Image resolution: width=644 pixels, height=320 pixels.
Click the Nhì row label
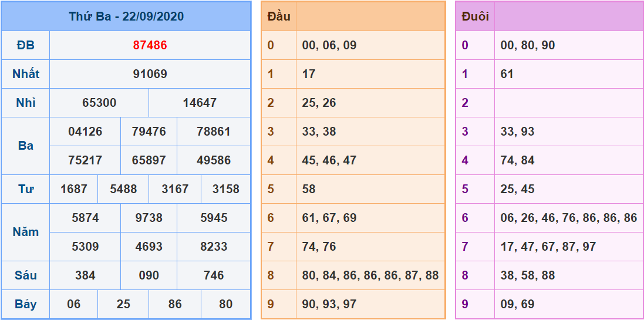26,103
